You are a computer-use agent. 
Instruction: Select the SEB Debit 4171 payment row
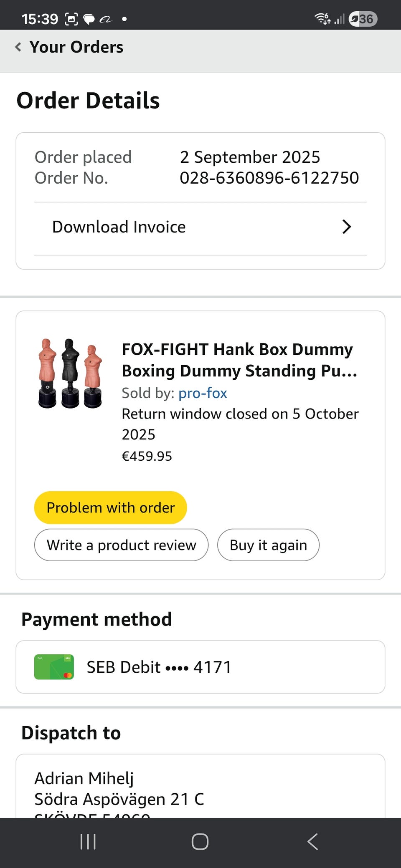[x=200, y=667]
